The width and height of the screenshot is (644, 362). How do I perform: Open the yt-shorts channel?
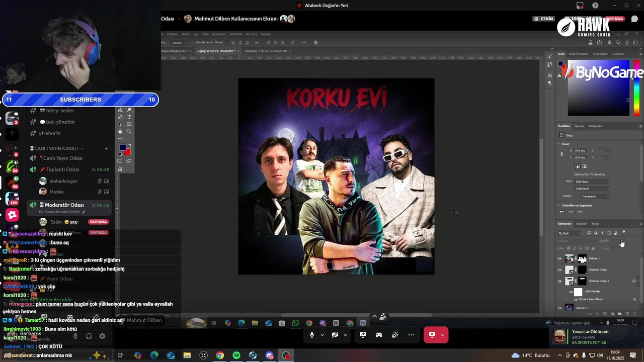(50, 133)
